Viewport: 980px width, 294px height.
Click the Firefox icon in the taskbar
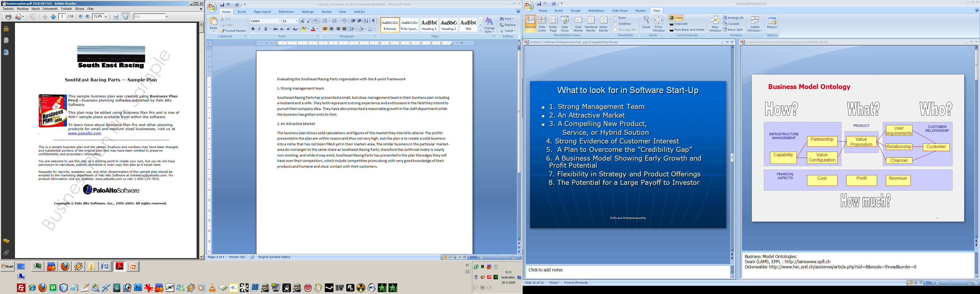(x=65, y=267)
